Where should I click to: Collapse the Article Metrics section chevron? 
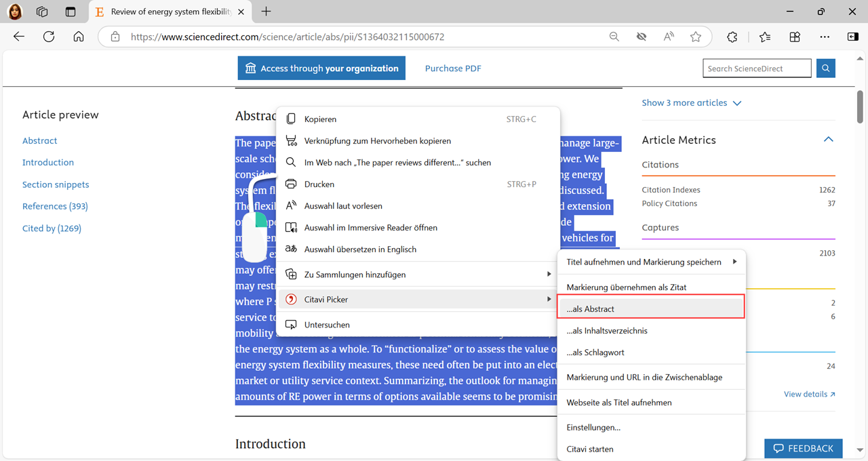(828, 140)
